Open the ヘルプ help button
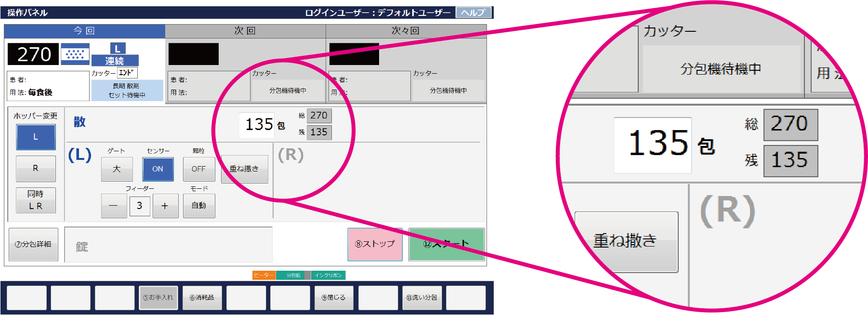Screen dimensions: 868x315 pyautogui.click(x=473, y=13)
